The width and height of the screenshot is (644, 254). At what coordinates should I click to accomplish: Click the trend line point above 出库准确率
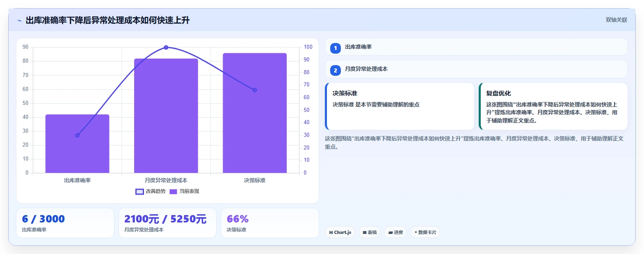(x=77, y=135)
